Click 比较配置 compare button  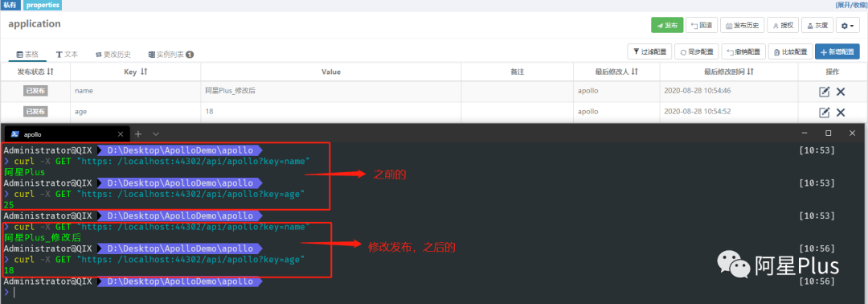tap(791, 51)
